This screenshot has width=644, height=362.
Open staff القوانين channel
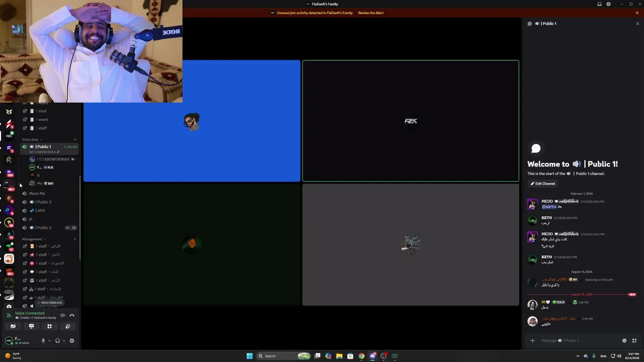[x=49, y=246]
